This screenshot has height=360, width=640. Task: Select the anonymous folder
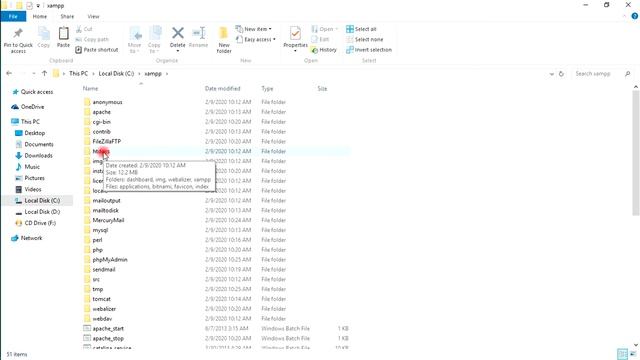(107, 102)
